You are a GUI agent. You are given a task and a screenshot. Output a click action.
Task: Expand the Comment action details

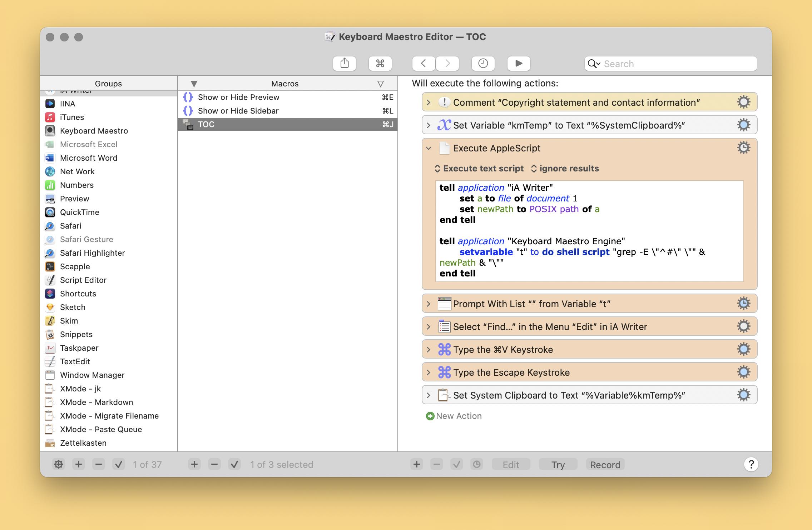428,102
